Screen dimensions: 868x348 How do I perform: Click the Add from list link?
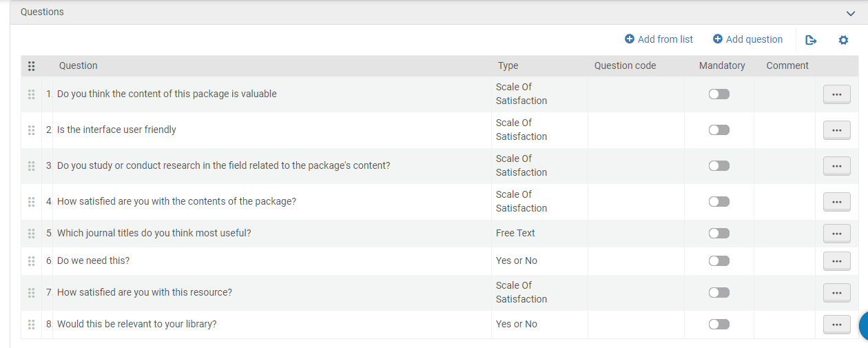tap(659, 39)
